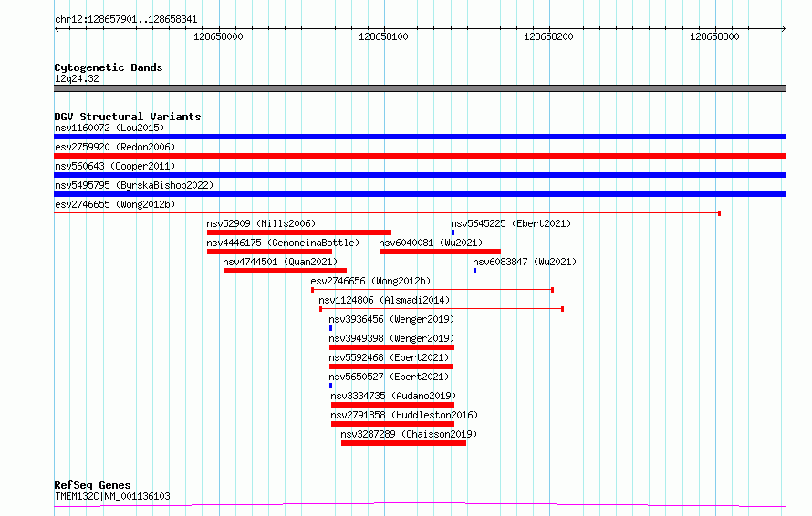Select the blue nsv5495795 variant bar
The width and height of the screenshot is (812, 516).
[420, 194]
